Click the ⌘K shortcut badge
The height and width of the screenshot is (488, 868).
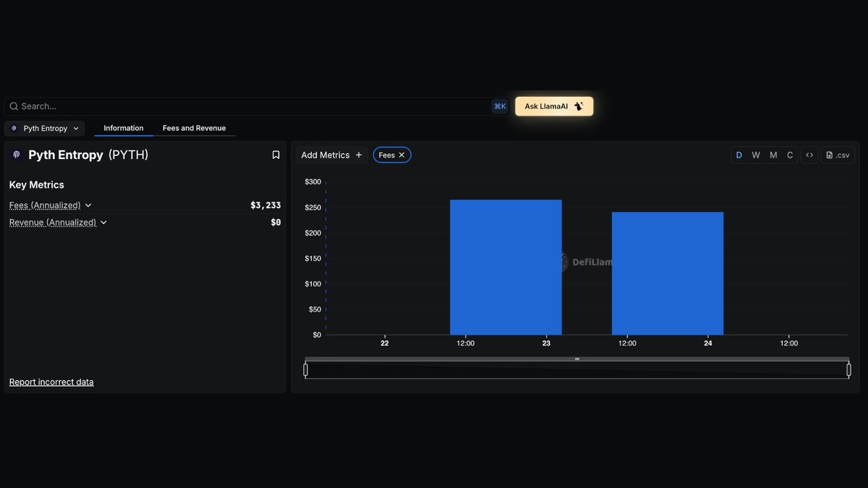500,106
